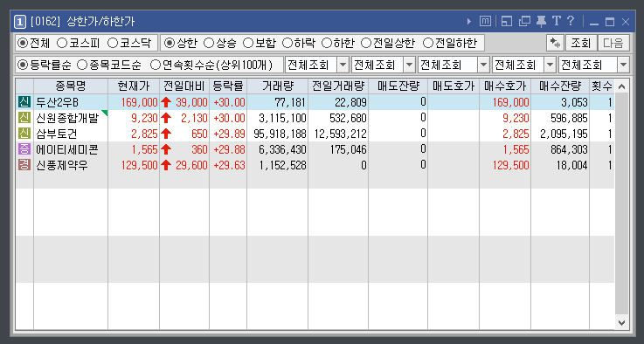Click the 매수잔량 column header
The height and width of the screenshot is (344, 644).
[560, 86]
